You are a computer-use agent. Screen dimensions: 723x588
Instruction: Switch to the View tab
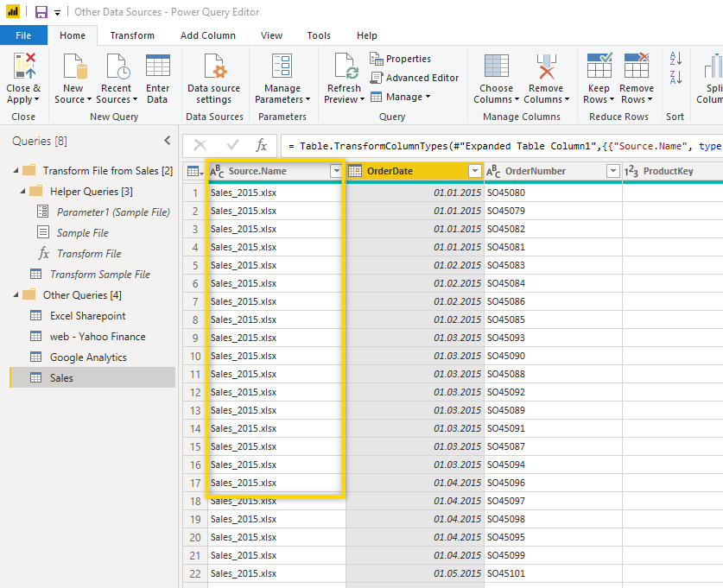coord(271,35)
